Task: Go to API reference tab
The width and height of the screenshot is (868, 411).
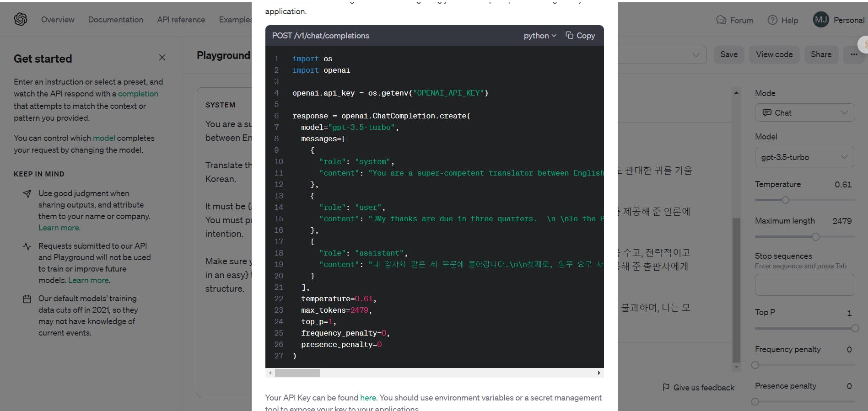Action: pyautogui.click(x=181, y=20)
